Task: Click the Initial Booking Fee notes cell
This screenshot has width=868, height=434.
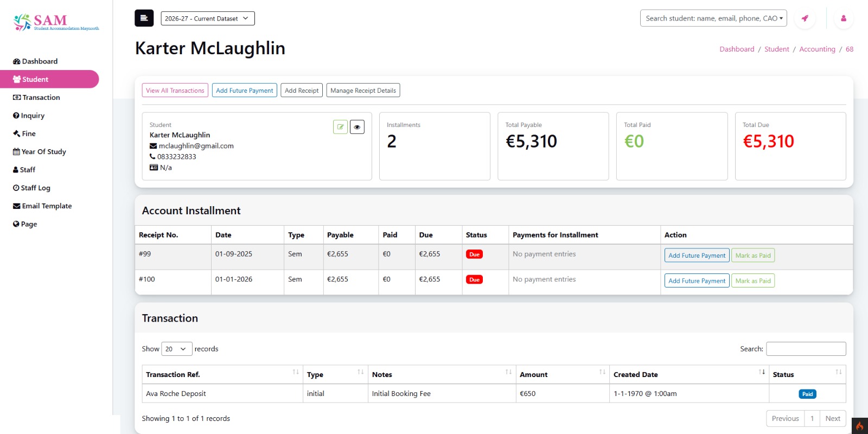Action: click(442, 394)
